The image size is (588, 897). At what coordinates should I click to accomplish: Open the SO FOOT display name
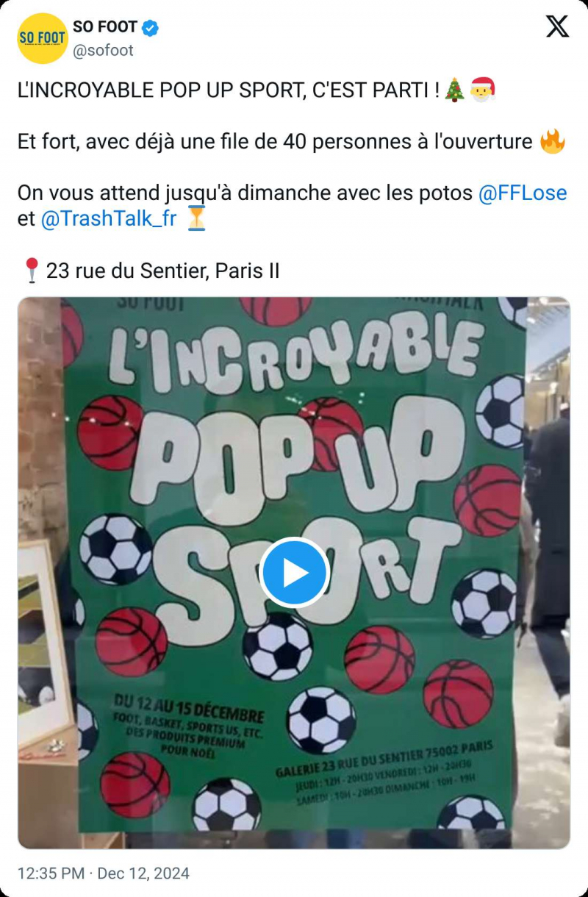[105, 28]
